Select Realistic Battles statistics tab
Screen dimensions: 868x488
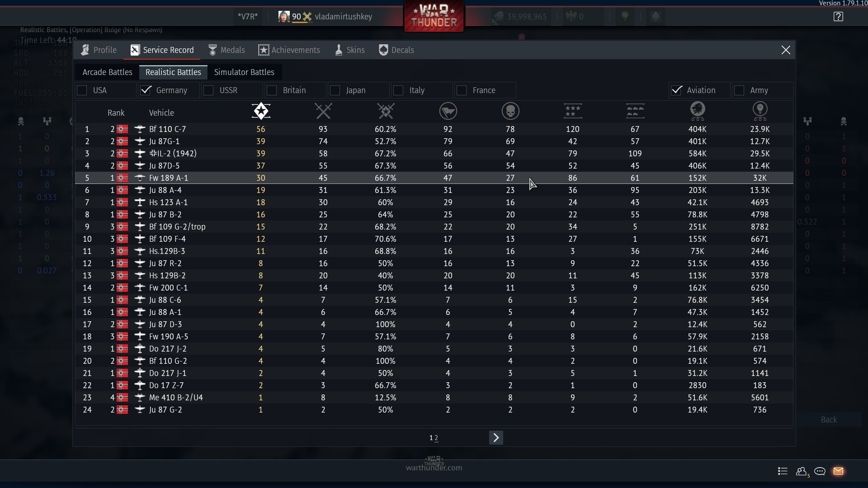tap(173, 72)
